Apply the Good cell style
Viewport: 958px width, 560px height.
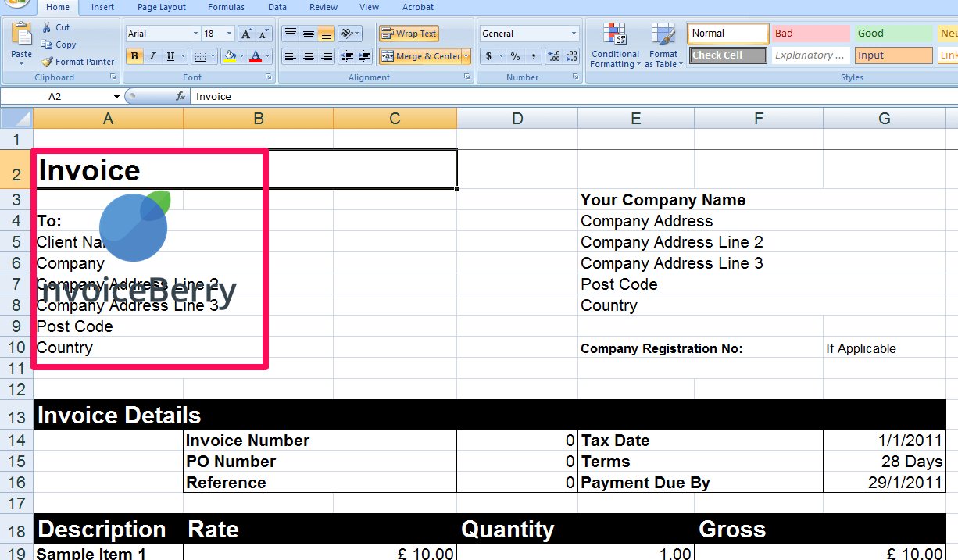point(893,34)
